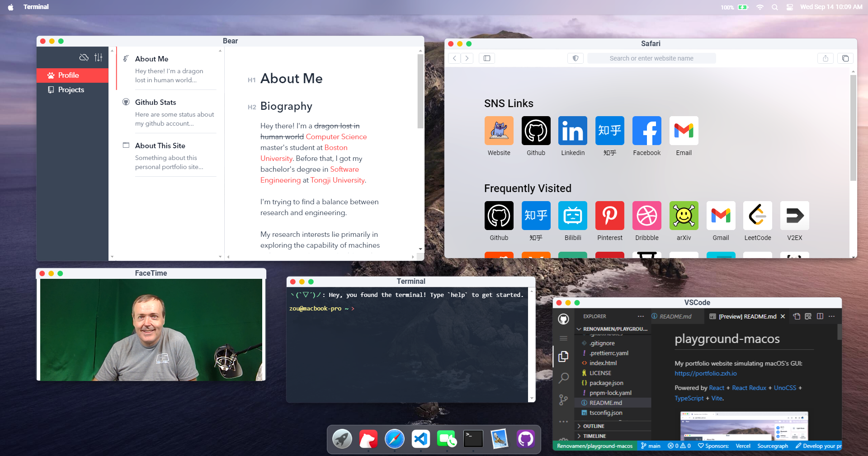Open the main branch selector in VSCode status bar
Screen dimensions: 868x456
(651, 446)
